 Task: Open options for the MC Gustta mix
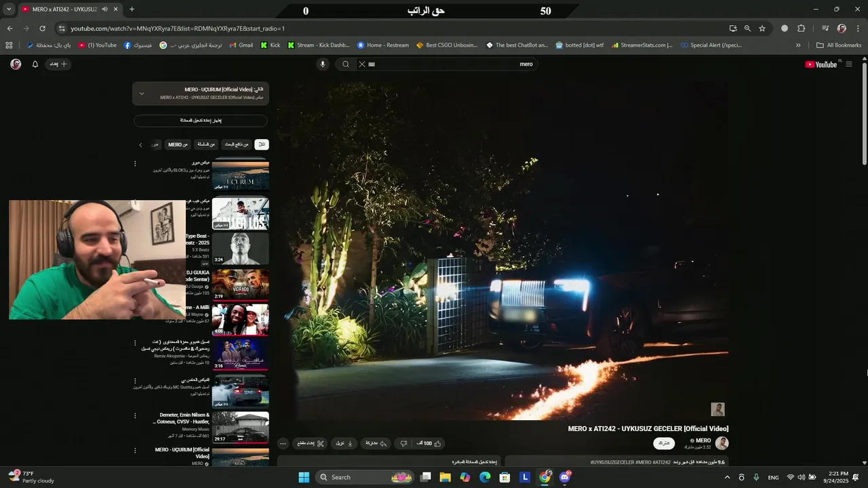(x=135, y=381)
